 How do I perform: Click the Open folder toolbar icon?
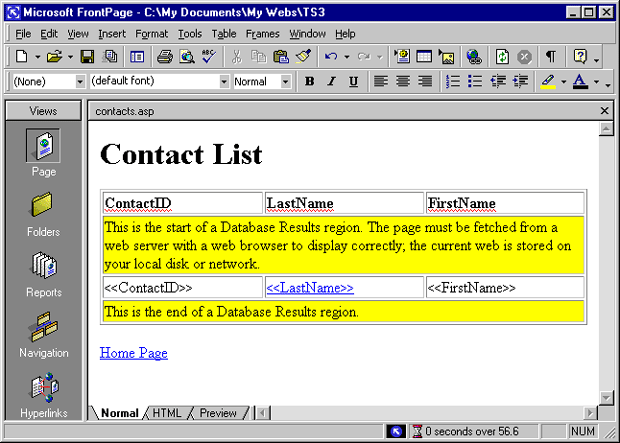click(x=55, y=57)
